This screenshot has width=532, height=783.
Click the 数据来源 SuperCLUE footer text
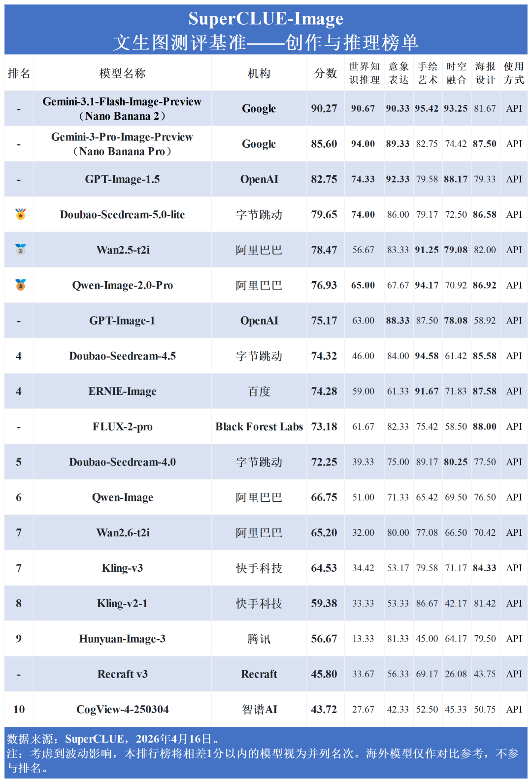[x=112, y=739]
